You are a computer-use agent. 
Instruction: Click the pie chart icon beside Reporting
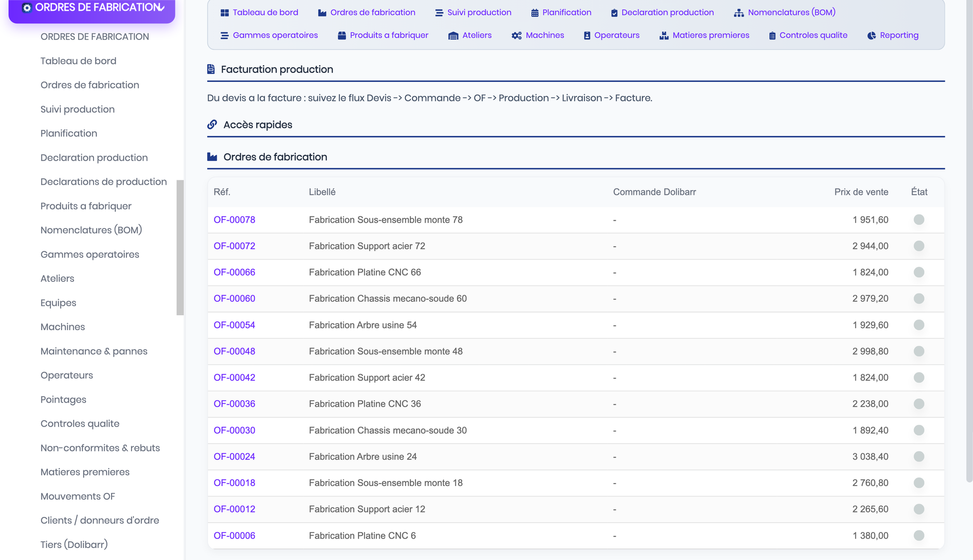(x=871, y=35)
